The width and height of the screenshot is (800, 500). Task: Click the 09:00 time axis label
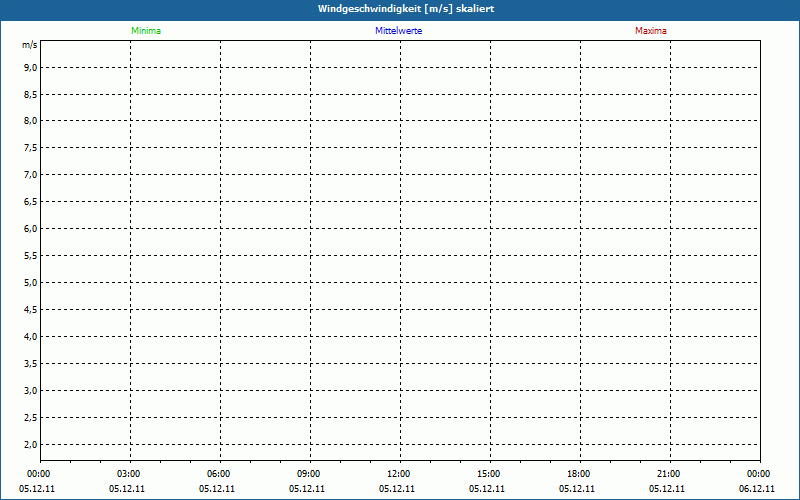click(309, 474)
